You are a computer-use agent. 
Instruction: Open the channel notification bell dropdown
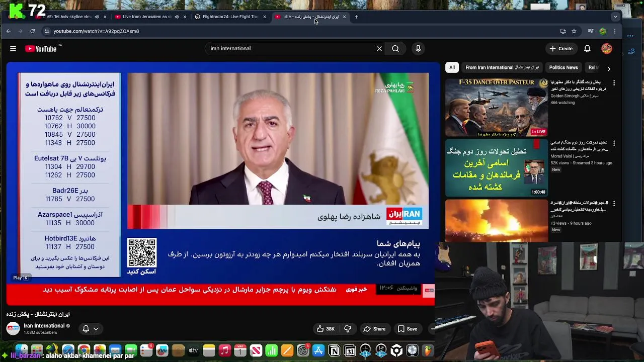pyautogui.click(x=91, y=329)
